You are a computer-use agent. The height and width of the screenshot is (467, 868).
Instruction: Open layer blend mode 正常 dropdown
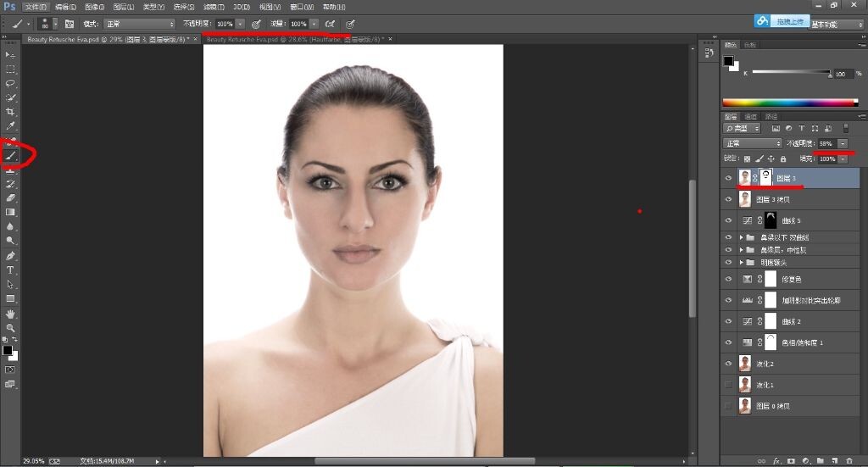(752, 143)
